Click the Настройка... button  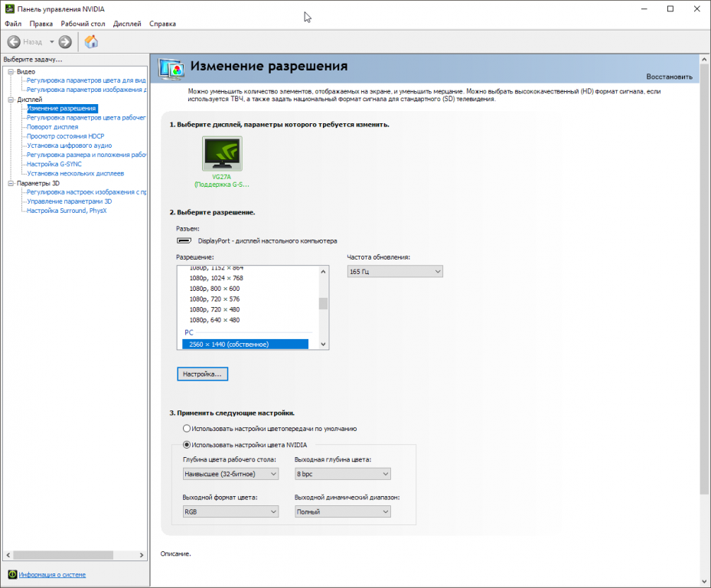[202, 374]
